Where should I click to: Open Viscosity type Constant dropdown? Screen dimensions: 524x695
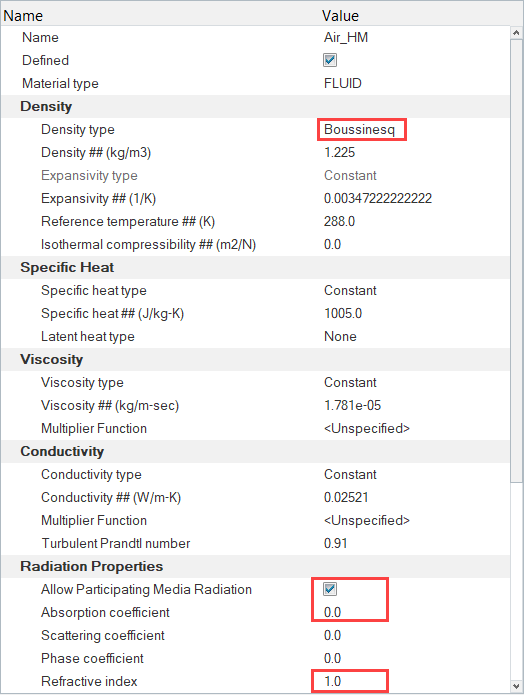[350, 382]
